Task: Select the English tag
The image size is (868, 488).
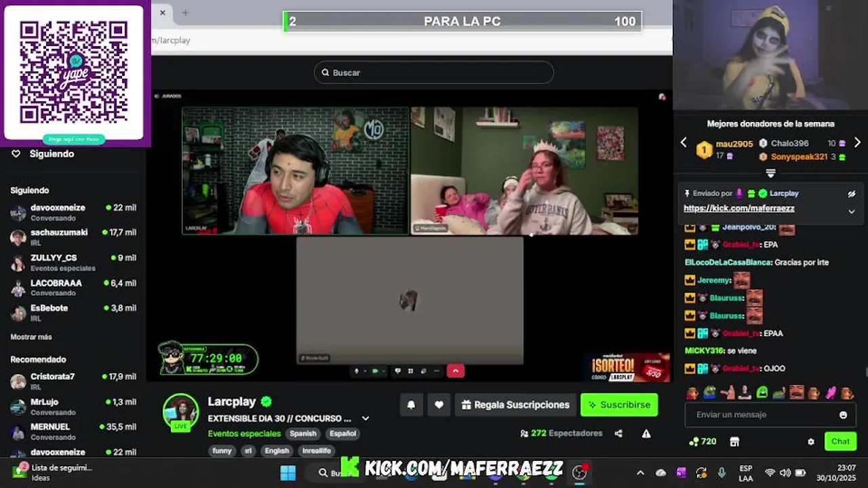Action: coord(277,451)
